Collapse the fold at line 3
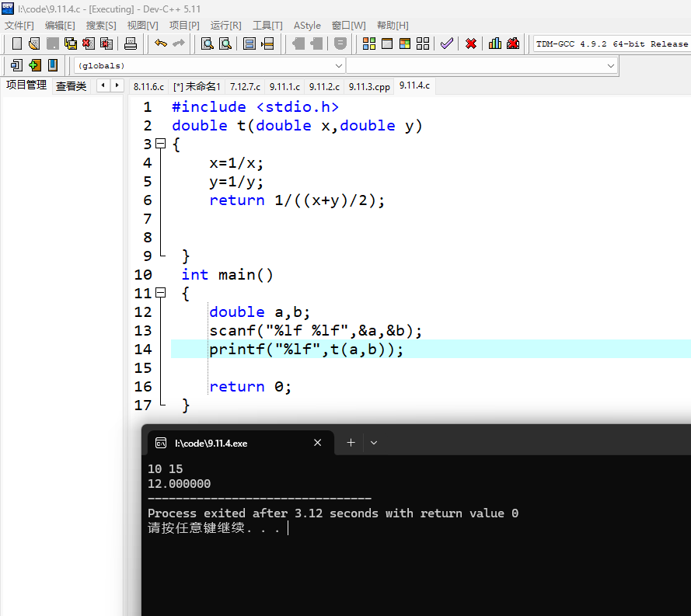 click(x=161, y=144)
